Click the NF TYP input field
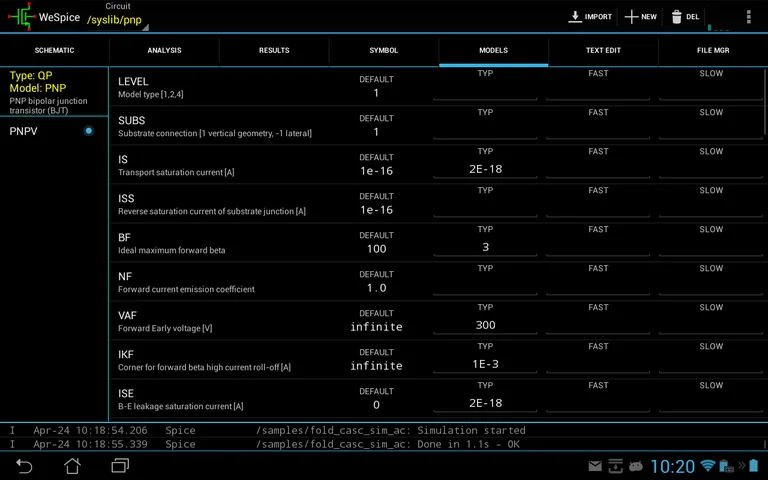 coord(485,286)
